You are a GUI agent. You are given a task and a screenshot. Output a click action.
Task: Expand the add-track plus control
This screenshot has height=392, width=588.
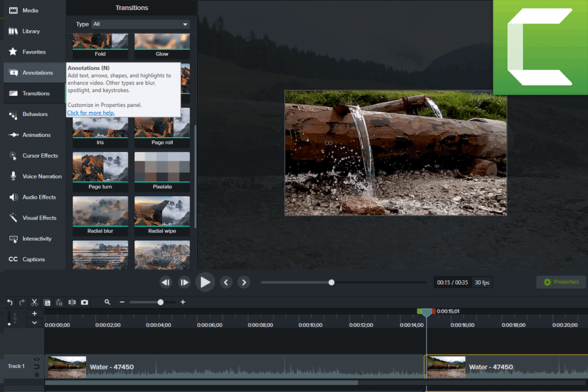pyautogui.click(x=34, y=313)
